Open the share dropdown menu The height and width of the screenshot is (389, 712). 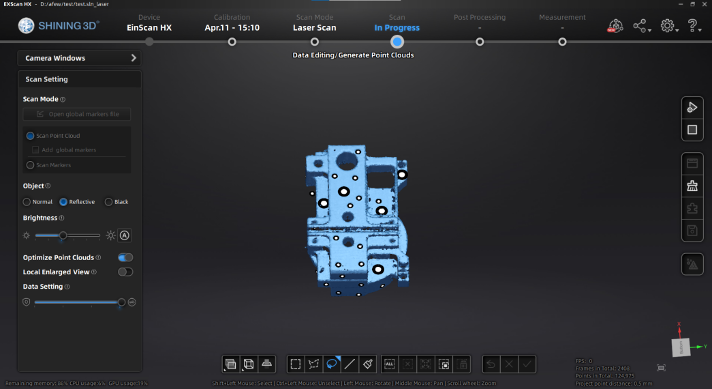[x=642, y=26]
